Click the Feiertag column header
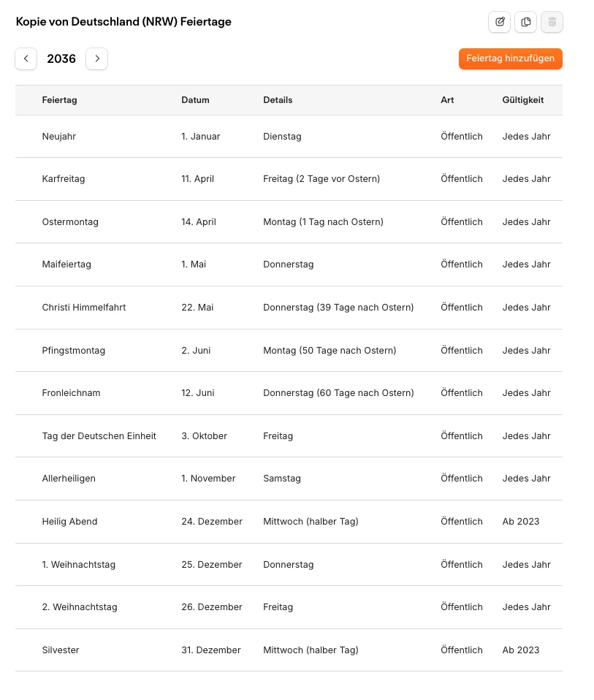This screenshot has width=594, height=700. pyautogui.click(x=59, y=100)
